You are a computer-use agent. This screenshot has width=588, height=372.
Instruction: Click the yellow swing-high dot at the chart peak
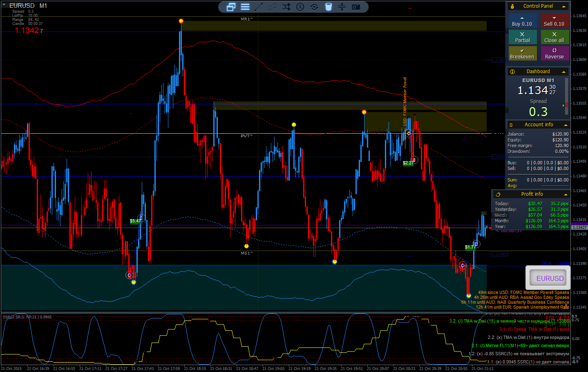181,21
